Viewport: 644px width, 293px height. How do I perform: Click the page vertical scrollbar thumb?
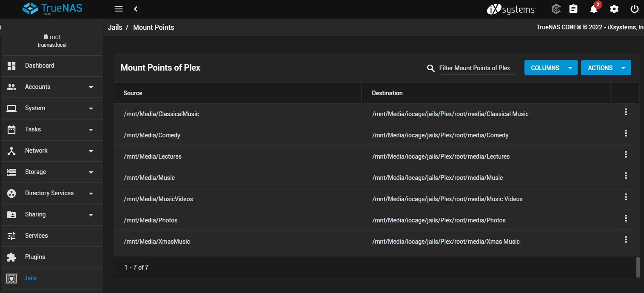coord(638,267)
